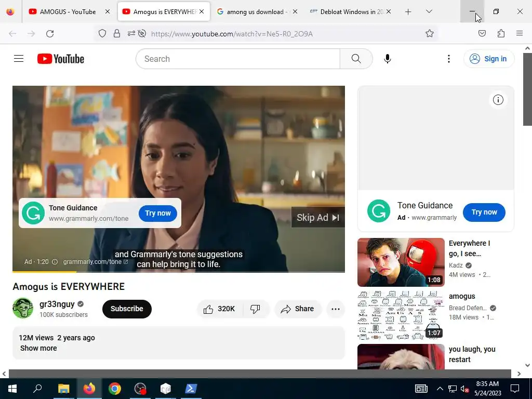Click the browser forward arrow
The image size is (532, 399).
pyautogui.click(x=31, y=34)
